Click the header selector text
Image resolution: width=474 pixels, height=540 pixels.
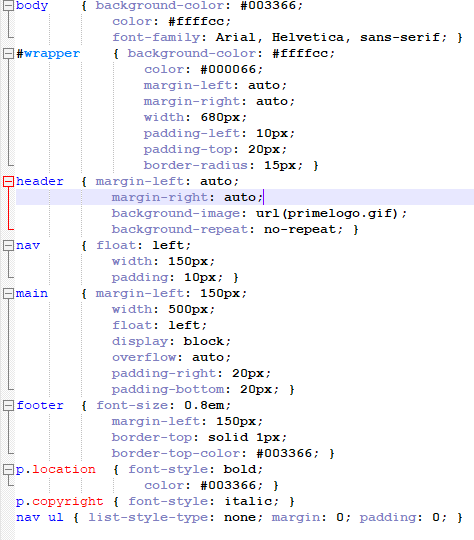coord(40,181)
